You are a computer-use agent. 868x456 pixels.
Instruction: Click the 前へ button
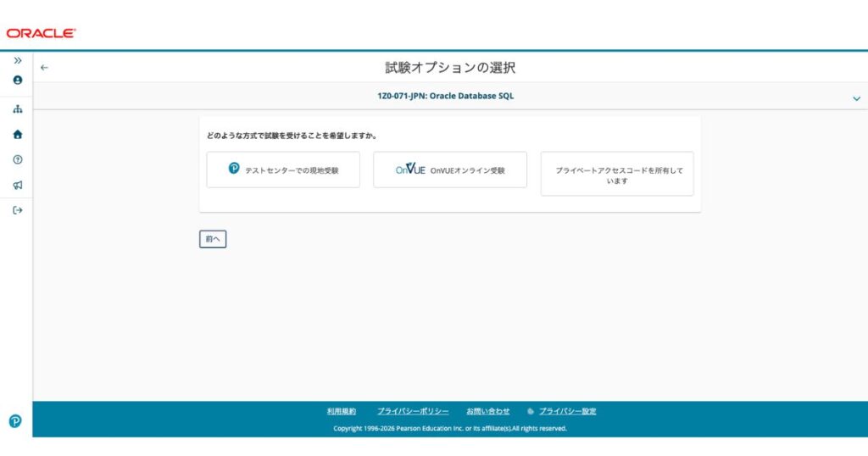pos(213,239)
